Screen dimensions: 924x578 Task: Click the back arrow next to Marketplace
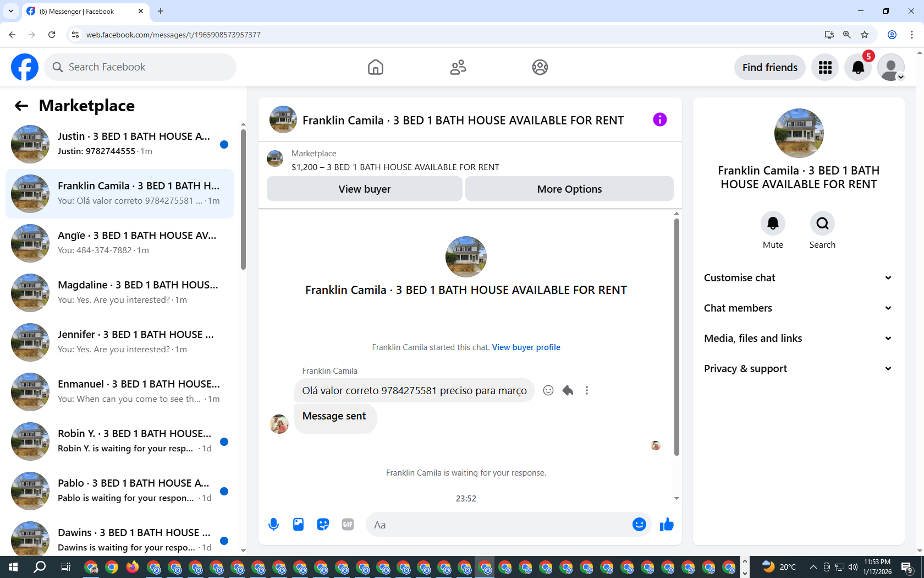point(21,106)
